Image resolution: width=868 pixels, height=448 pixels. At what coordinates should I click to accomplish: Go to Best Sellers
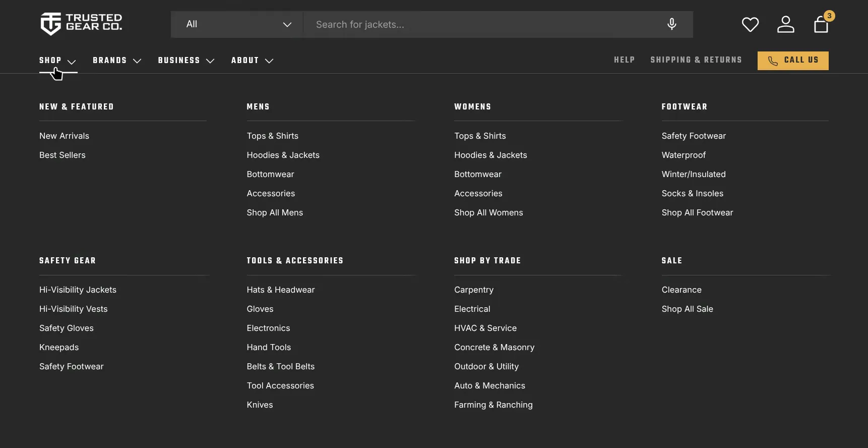tap(63, 155)
